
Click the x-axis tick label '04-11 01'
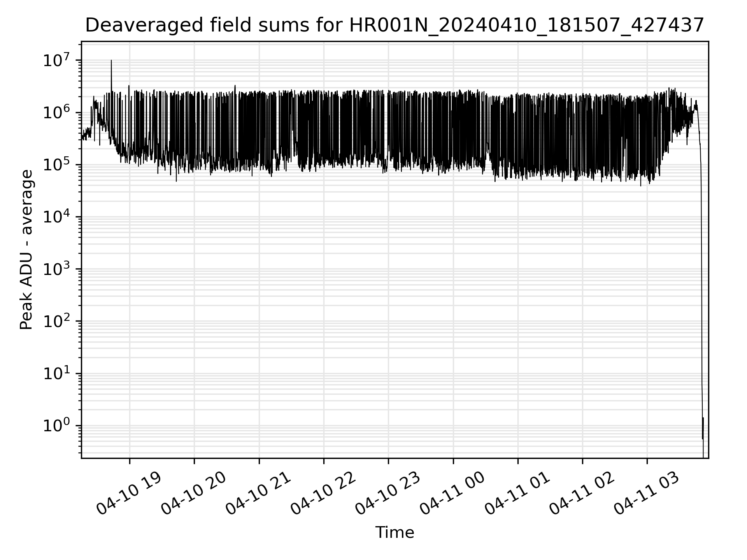[x=517, y=493]
